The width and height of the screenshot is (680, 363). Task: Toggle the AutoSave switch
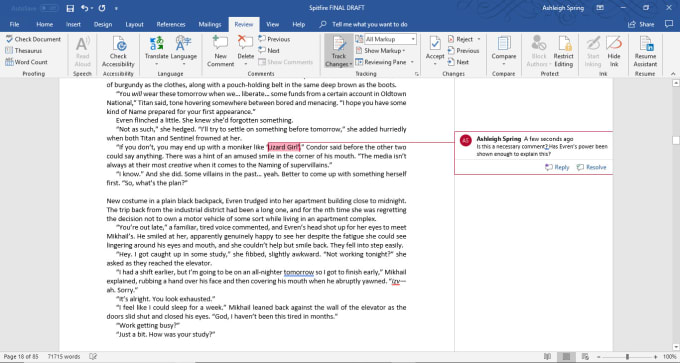click(49, 8)
